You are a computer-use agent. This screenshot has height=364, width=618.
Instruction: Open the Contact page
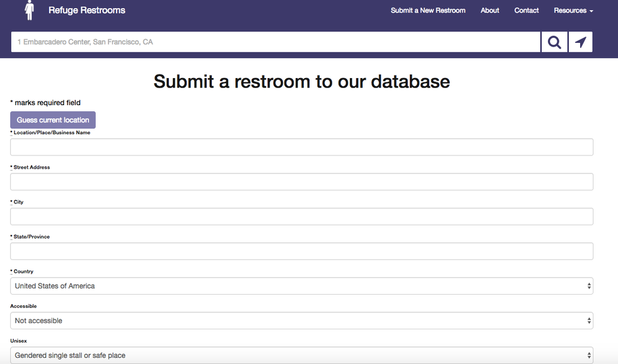526,10
